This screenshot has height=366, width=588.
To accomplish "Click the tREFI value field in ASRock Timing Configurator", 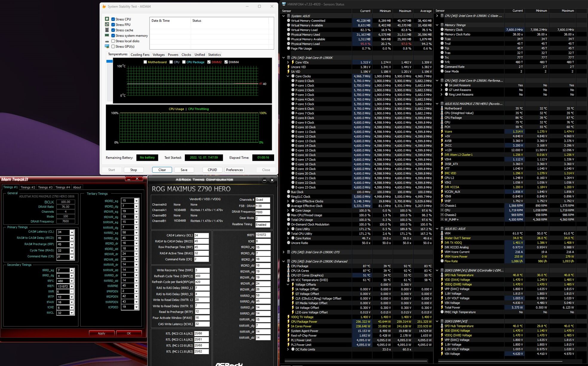I will click(x=263, y=235).
